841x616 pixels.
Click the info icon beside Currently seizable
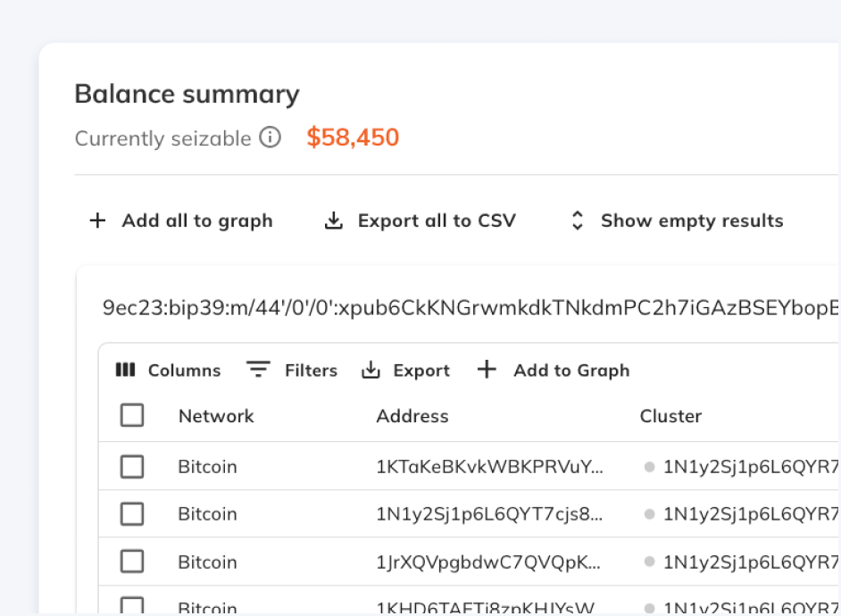coord(270,137)
